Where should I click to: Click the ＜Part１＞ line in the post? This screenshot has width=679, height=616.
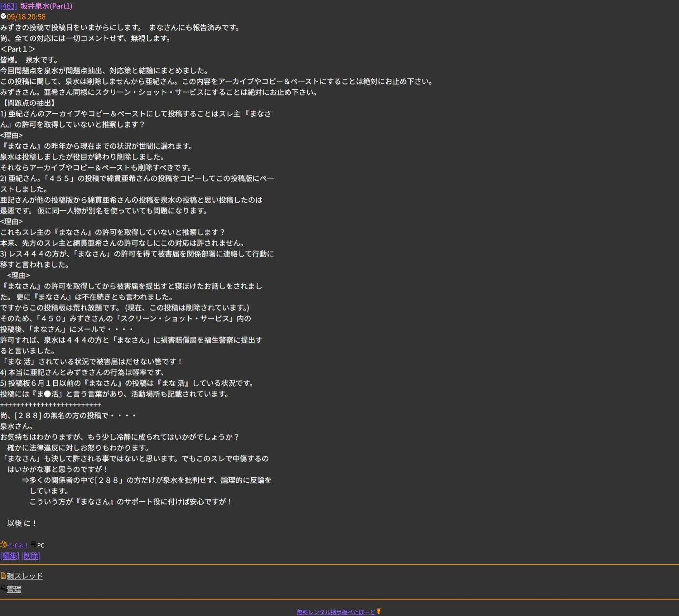point(18,49)
